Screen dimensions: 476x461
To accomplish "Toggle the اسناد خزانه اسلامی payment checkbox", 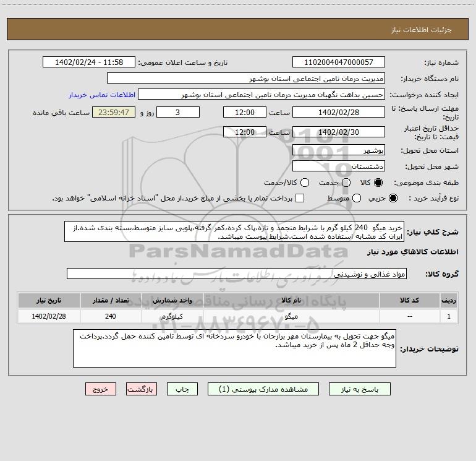I will pyautogui.click(x=300, y=198).
